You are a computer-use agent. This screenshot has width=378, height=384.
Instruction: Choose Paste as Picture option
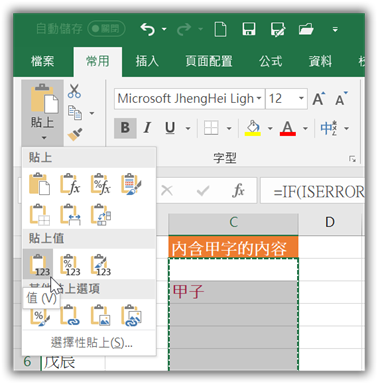101,315
